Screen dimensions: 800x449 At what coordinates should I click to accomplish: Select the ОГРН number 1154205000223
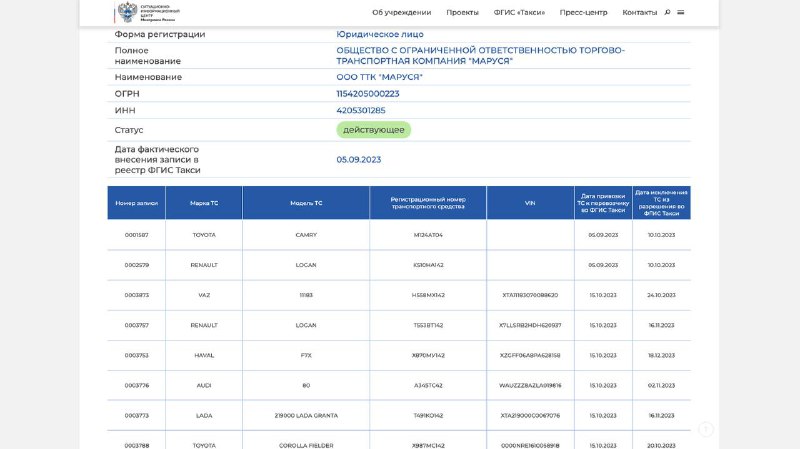367,94
